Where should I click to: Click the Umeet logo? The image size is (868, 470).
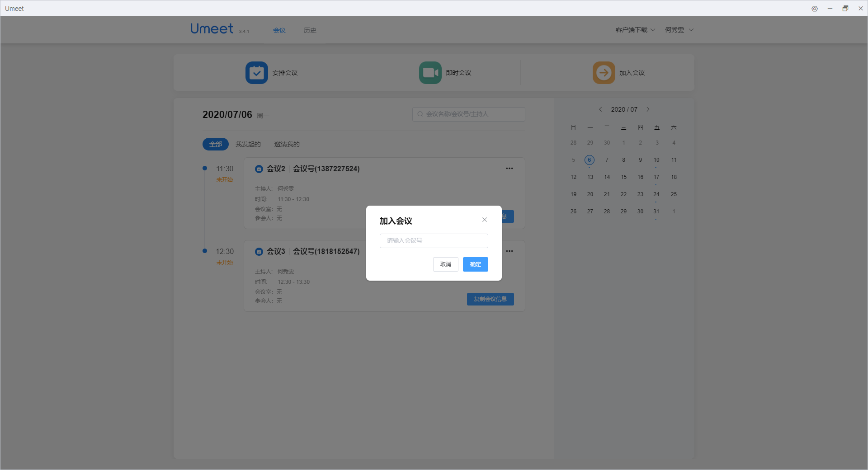point(212,28)
